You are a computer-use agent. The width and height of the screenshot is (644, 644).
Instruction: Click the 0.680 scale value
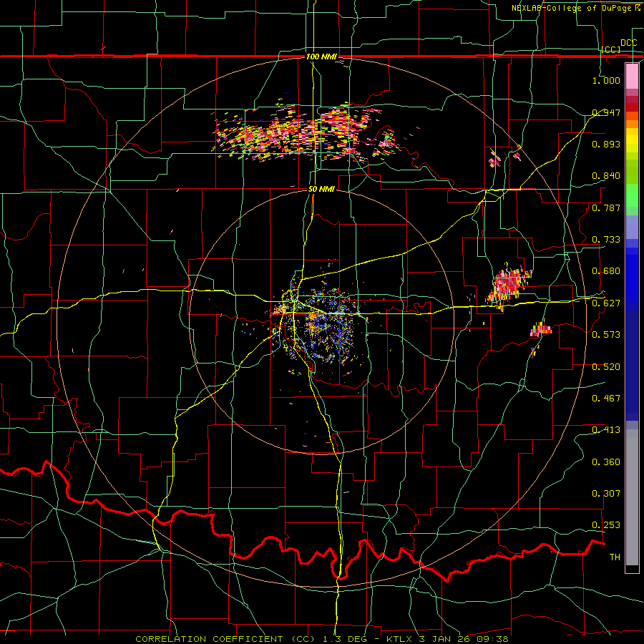606,271
